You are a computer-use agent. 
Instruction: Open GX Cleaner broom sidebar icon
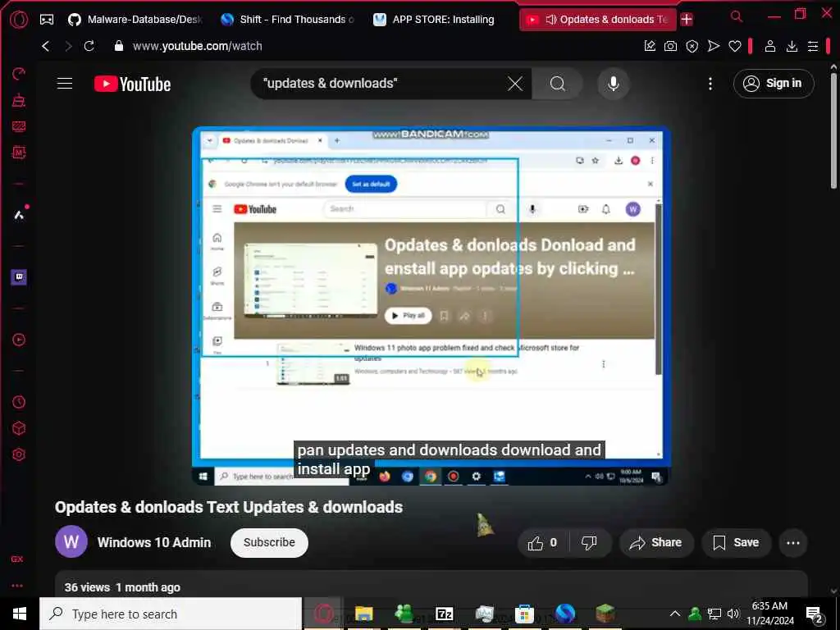tap(19, 100)
